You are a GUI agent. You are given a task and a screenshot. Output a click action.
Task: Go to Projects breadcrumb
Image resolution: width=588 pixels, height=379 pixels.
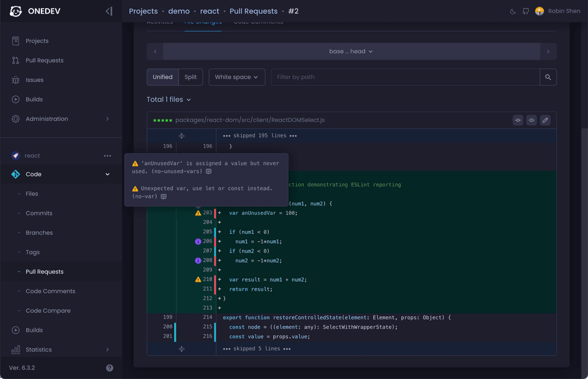[143, 11]
